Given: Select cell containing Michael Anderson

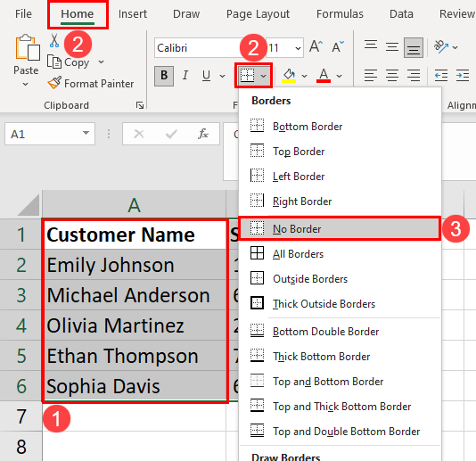Looking at the screenshot, I should pos(134,295).
